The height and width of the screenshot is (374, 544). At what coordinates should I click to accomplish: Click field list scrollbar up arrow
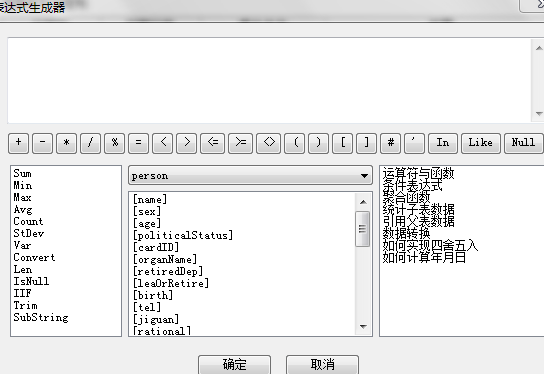click(363, 202)
